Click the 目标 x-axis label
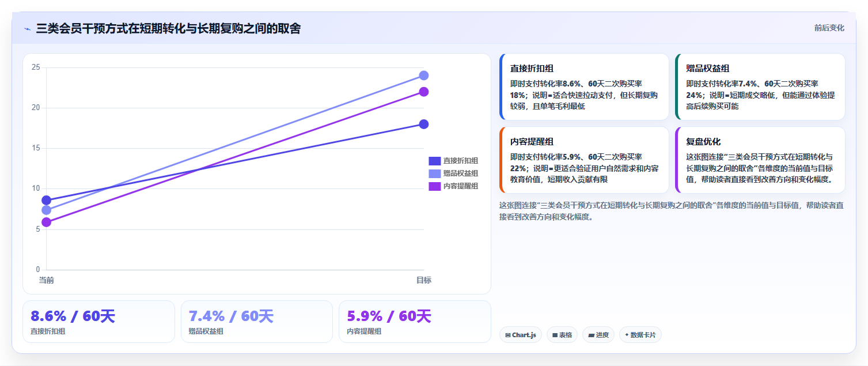The image size is (868, 366). click(424, 280)
